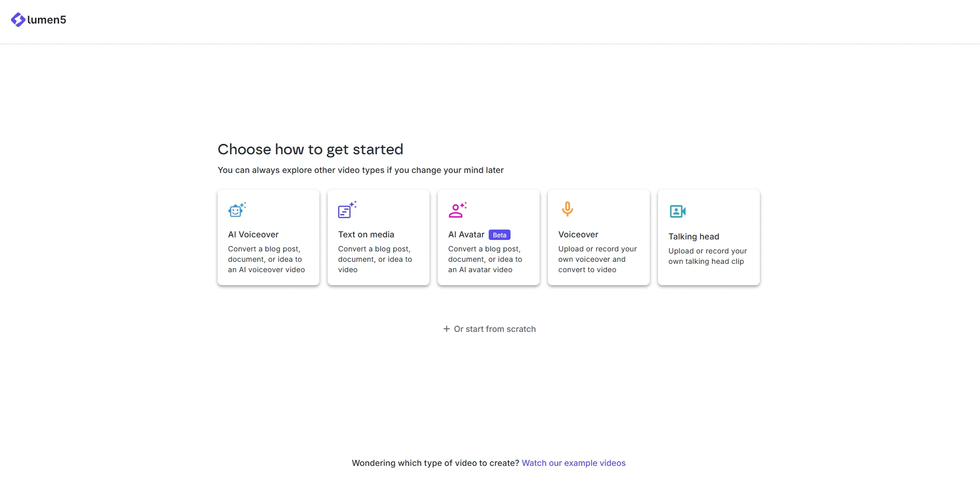Choose the Talking head card title

pos(694,237)
